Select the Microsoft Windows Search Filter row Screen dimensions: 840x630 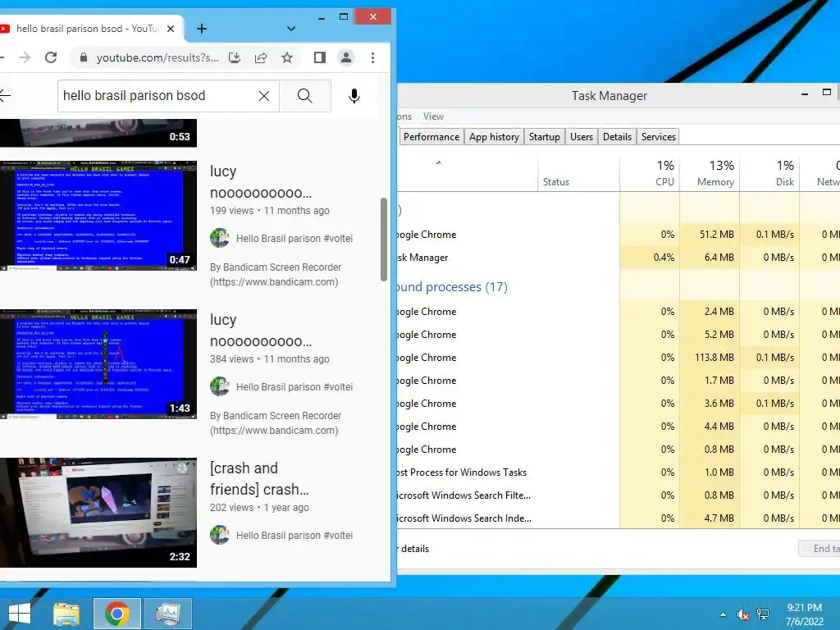point(619,495)
